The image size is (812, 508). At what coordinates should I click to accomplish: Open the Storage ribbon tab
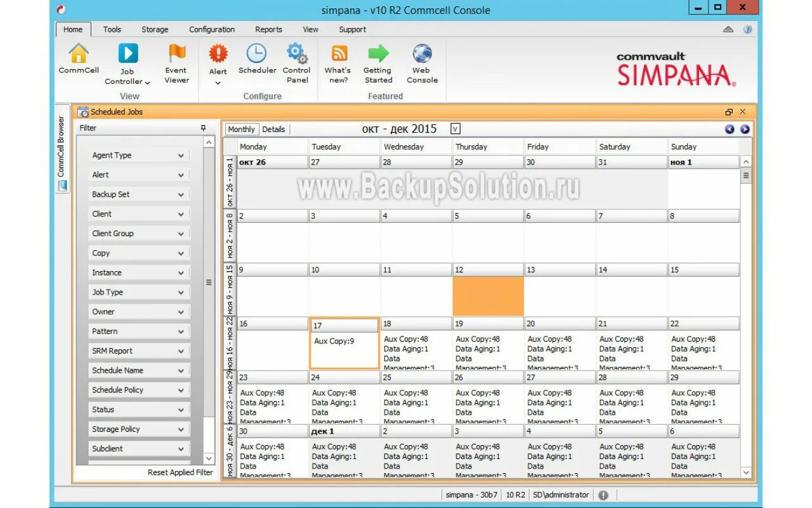(x=155, y=29)
